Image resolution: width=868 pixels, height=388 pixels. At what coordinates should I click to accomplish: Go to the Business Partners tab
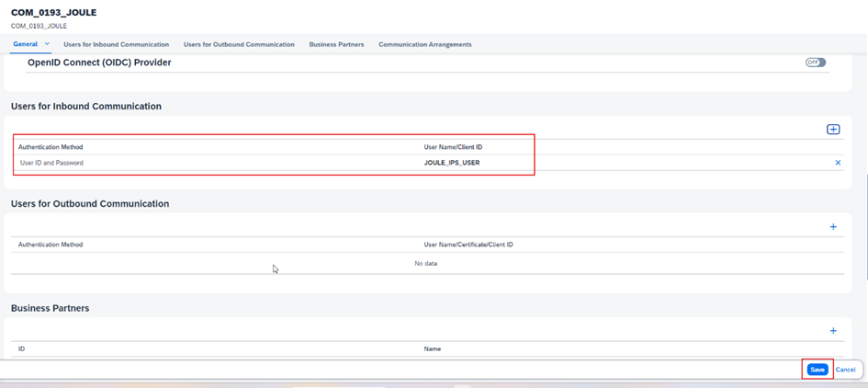[x=336, y=44]
